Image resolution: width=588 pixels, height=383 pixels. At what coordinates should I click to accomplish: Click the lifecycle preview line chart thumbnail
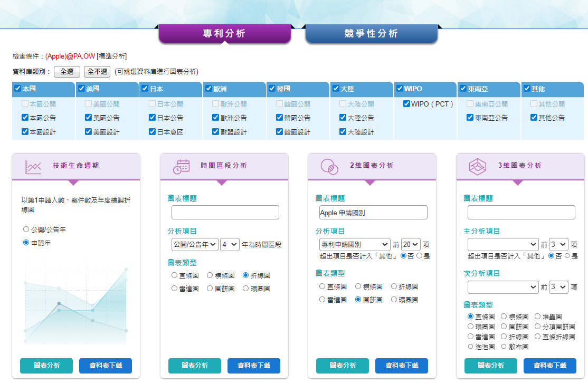[x=76, y=303]
